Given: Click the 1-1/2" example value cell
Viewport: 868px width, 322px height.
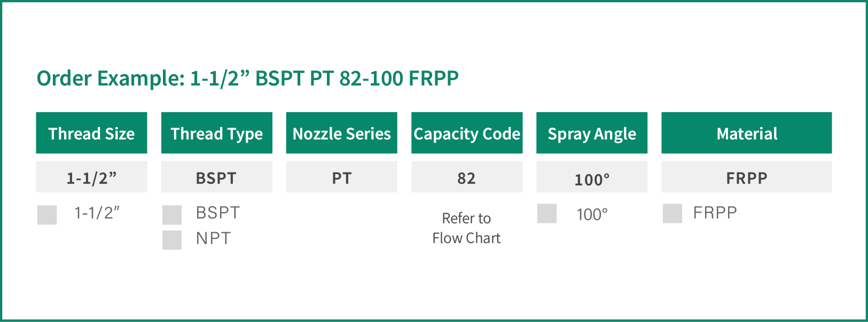Looking at the screenshot, I should point(91,177).
